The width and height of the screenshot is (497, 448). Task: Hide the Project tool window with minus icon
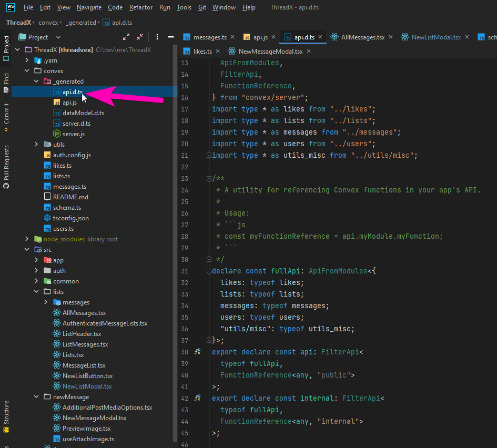coord(170,37)
